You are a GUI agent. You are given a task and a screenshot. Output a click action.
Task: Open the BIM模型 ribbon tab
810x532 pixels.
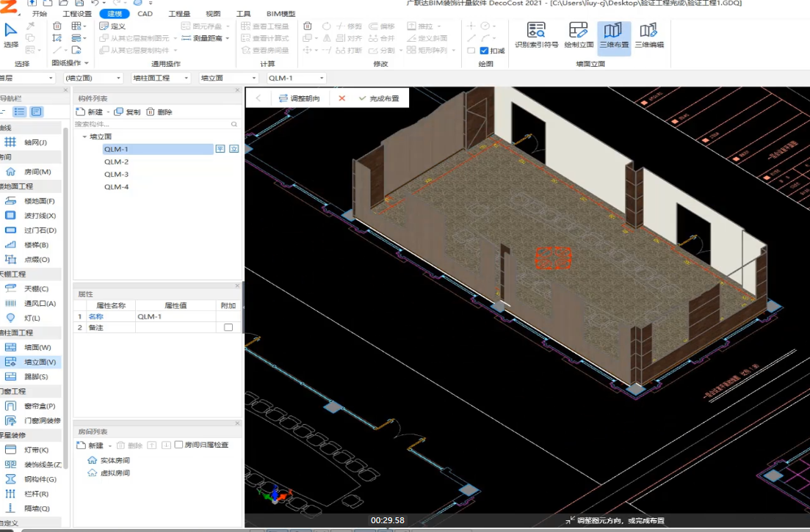coord(281,14)
